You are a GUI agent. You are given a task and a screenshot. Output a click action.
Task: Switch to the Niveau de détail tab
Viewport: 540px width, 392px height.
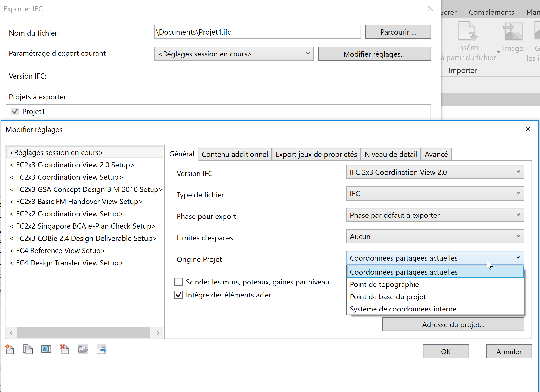pyautogui.click(x=390, y=154)
